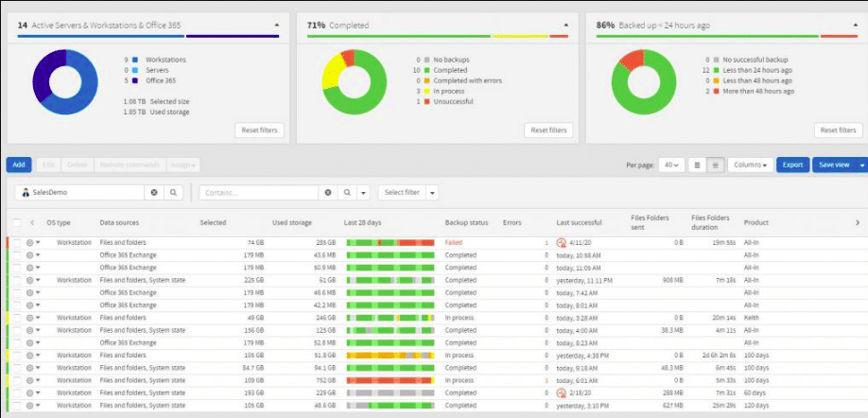Open gear menu for the Failed backup row
This screenshot has height=418, width=868.
click(x=33, y=242)
